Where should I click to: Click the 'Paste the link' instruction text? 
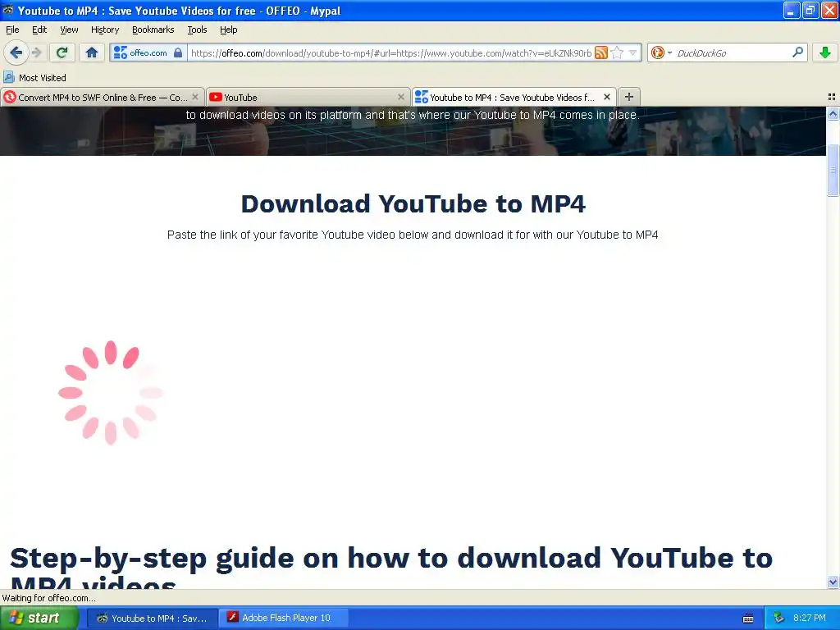tap(413, 235)
